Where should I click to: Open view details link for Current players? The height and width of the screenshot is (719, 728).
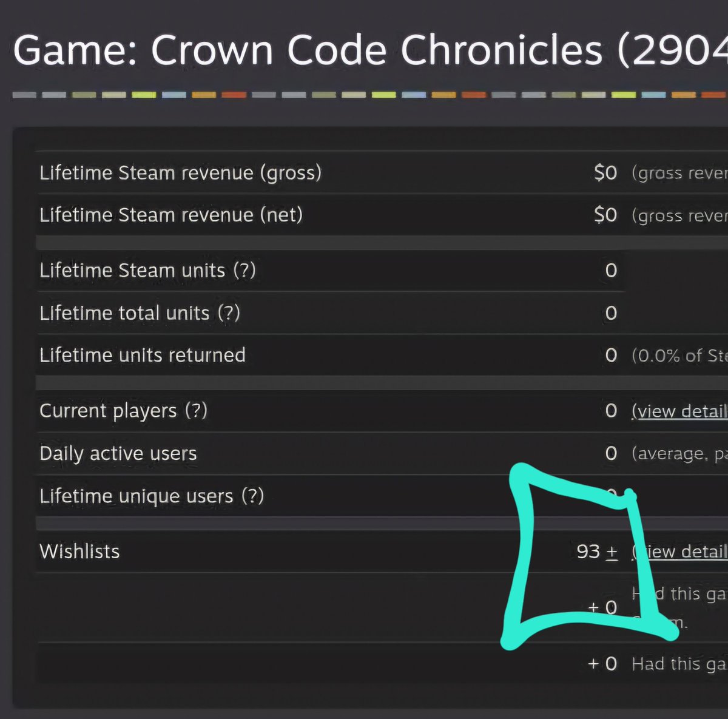(679, 411)
